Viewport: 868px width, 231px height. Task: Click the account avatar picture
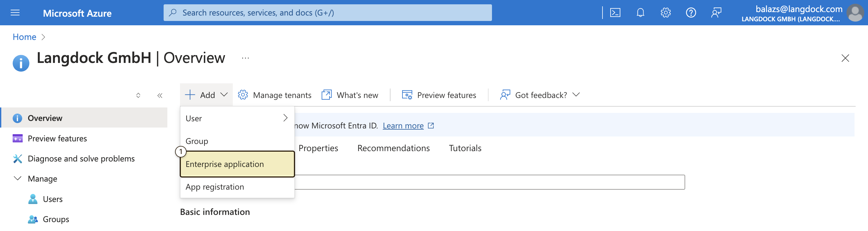(855, 13)
